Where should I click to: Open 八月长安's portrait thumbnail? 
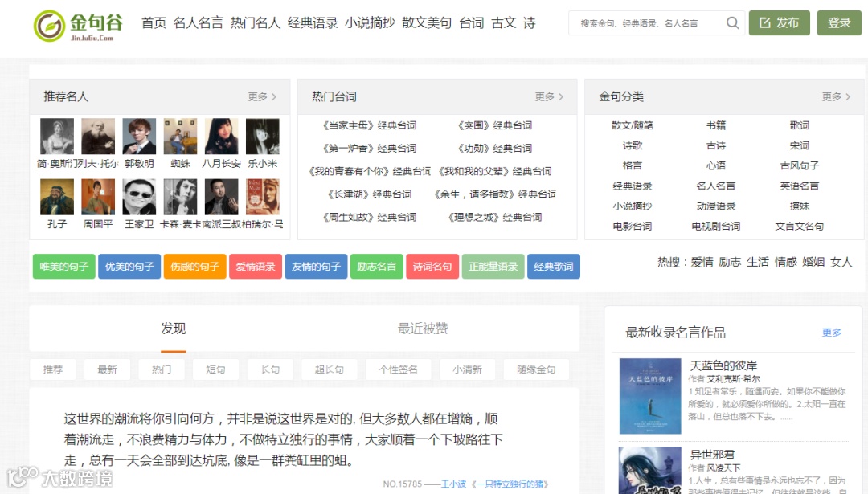(222, 136)
